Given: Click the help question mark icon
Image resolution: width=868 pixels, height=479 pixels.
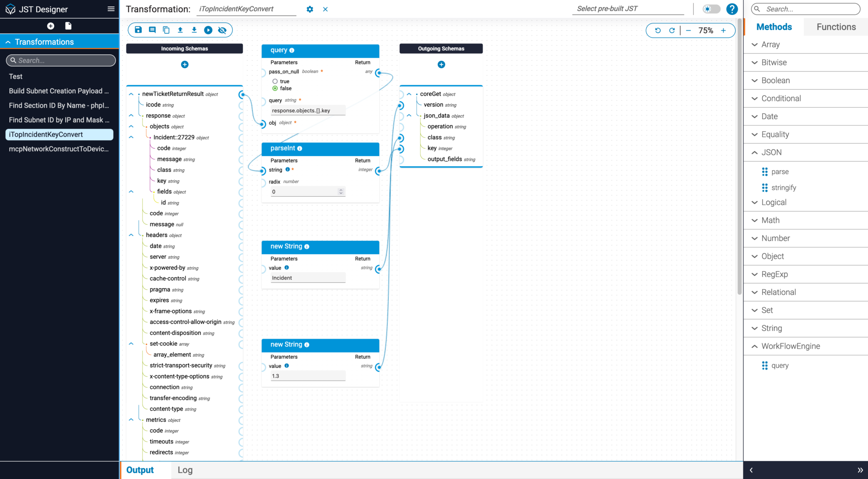Looking at the screenshot, I should click(732, 9).
